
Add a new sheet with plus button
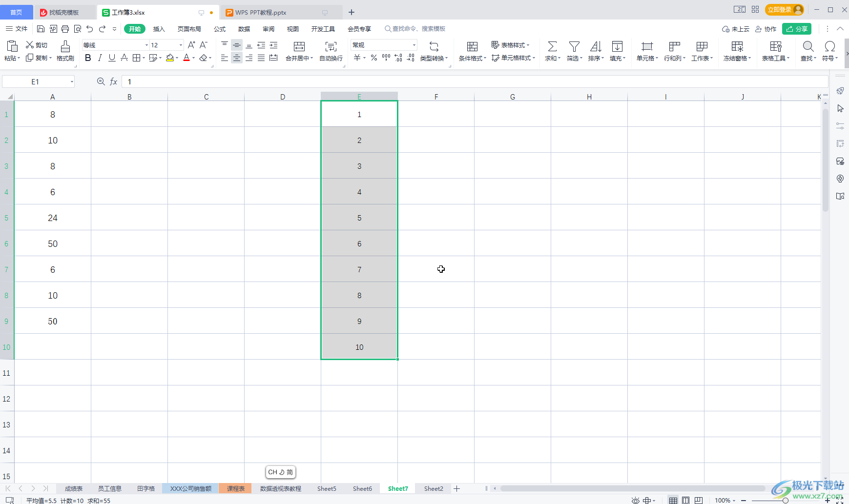(457, 488)
